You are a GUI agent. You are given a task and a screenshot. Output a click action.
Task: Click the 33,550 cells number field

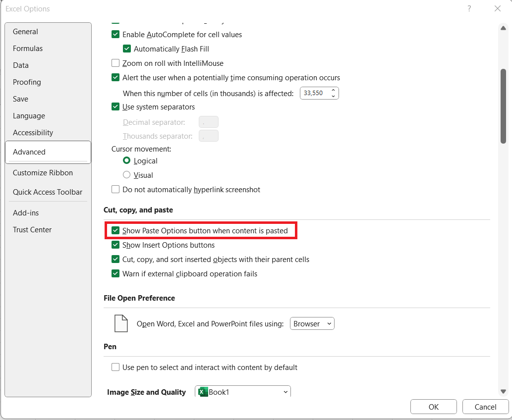click(x=315, y=93)
